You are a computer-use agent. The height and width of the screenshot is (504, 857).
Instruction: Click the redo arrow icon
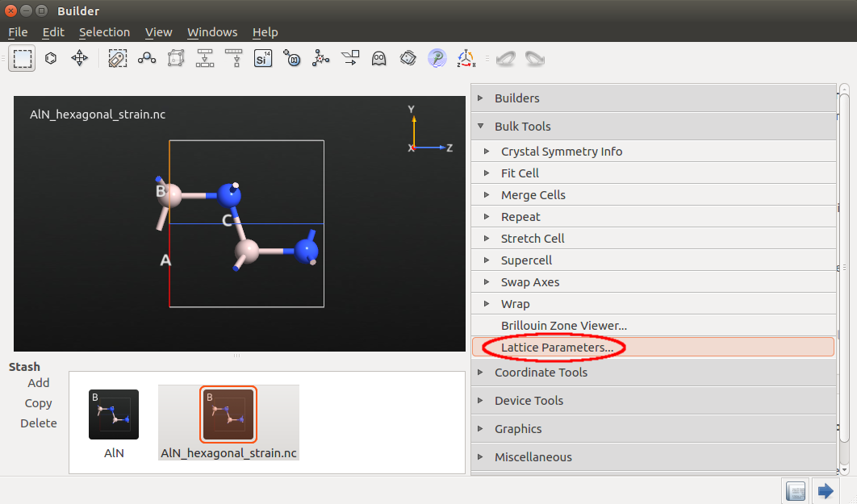[534, 58]
